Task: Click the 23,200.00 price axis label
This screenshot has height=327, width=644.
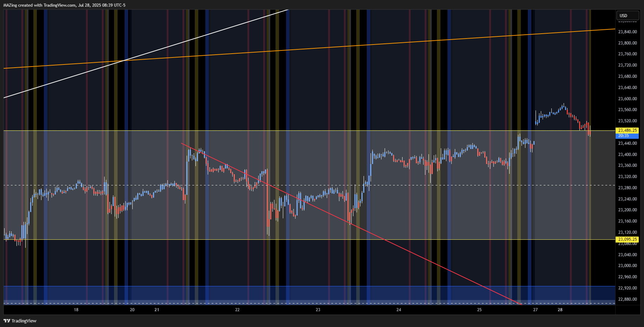Action: (628, 210)
